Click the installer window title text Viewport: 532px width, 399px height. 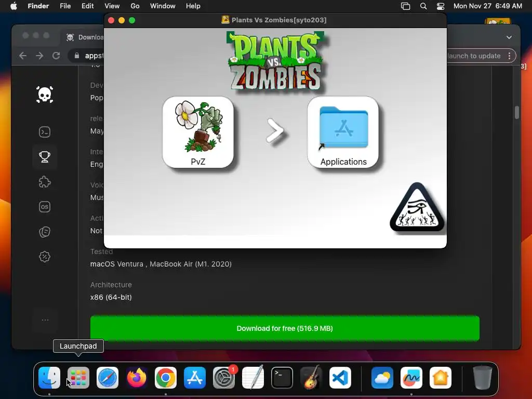(x=279, y=20)
